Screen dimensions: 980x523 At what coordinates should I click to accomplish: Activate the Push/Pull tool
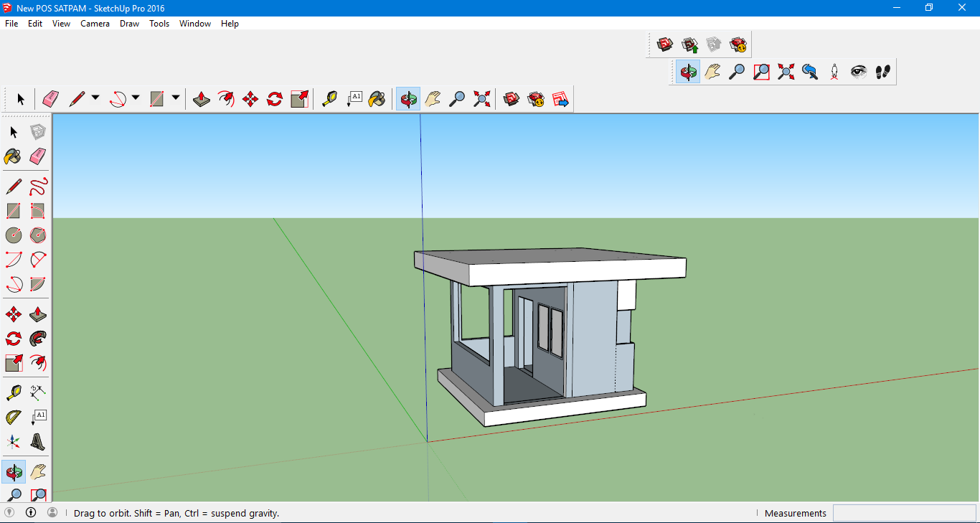201,98
